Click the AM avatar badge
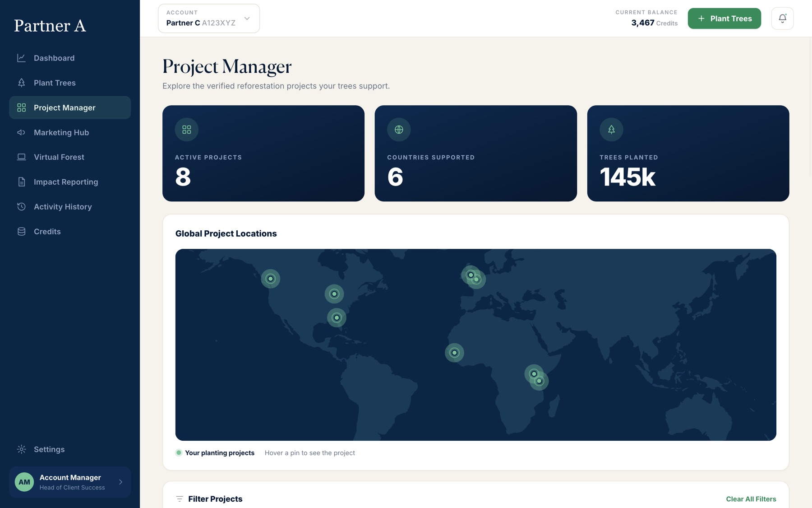 (24, 482)
